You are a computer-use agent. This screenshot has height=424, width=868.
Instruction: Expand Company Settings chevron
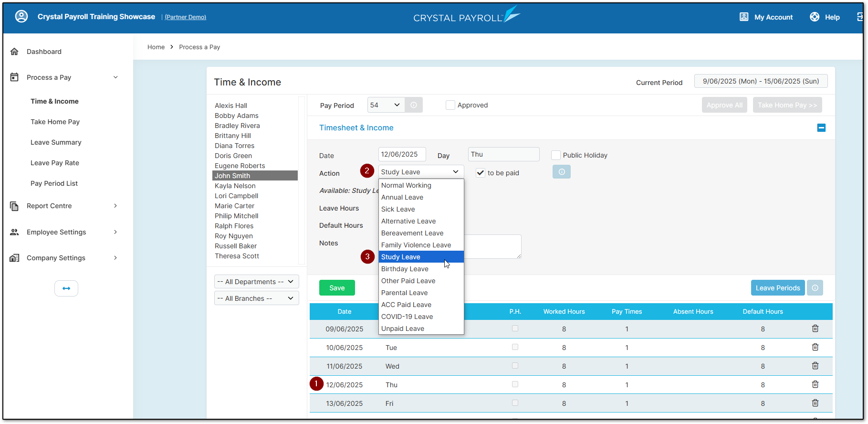pos(115,258)
